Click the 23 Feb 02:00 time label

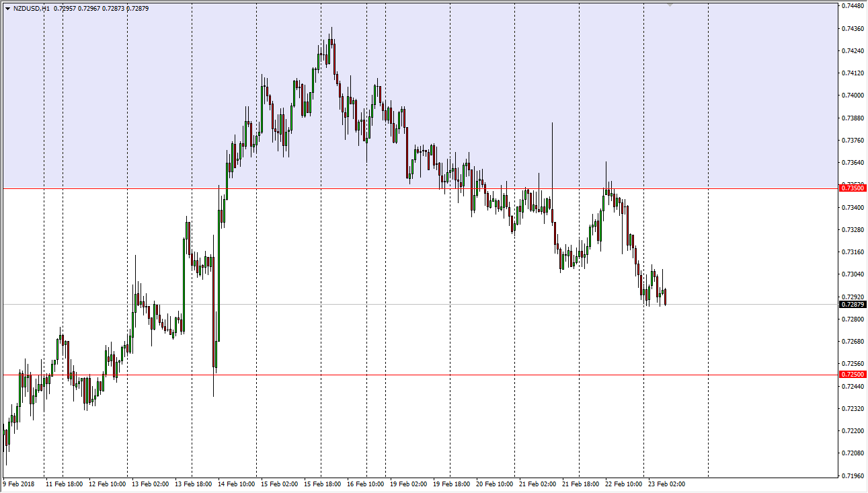point(665,484)
